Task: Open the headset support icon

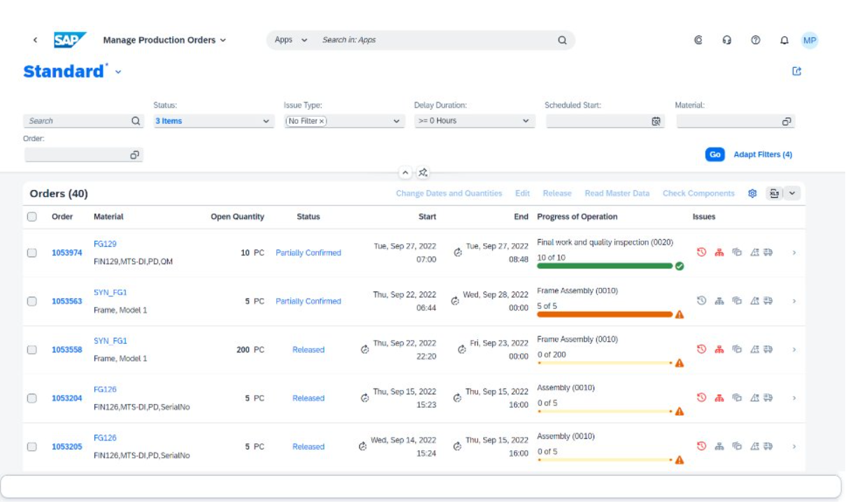Action: [x=726, y=41]
